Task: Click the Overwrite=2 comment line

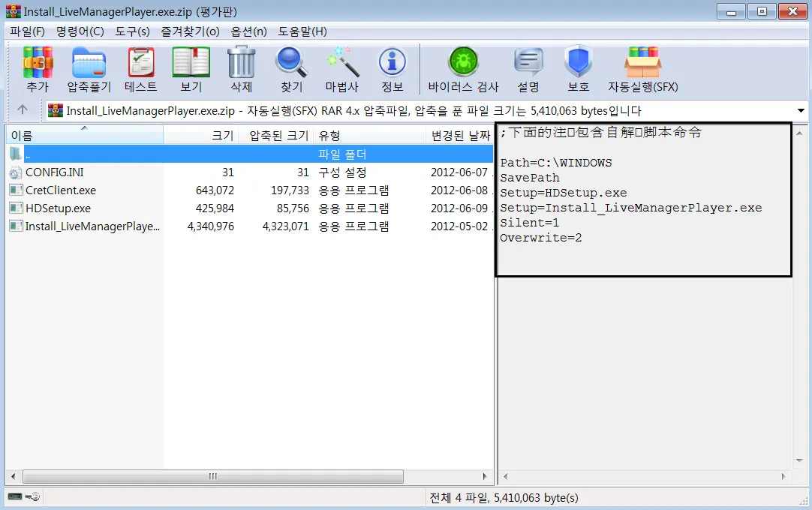Action: [x=540, y=238]
